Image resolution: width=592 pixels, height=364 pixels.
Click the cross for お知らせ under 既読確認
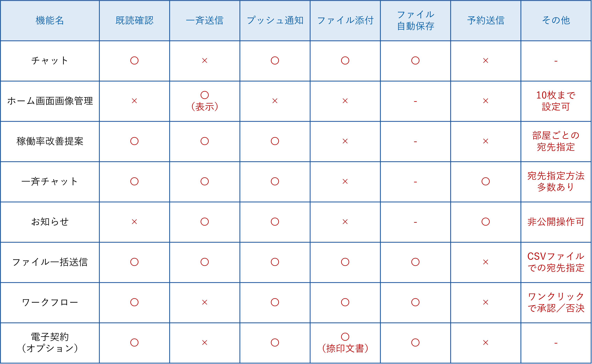point(134,222)
